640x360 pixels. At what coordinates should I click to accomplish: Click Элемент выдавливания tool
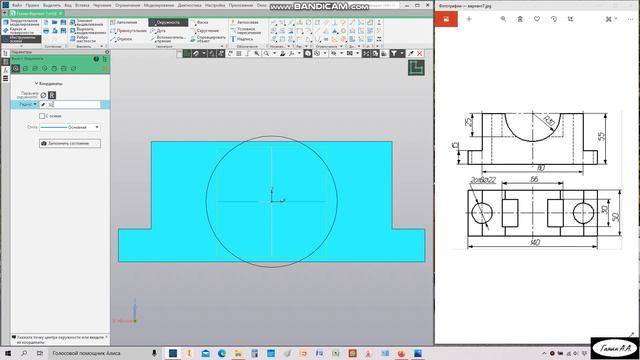click(87, 22)
